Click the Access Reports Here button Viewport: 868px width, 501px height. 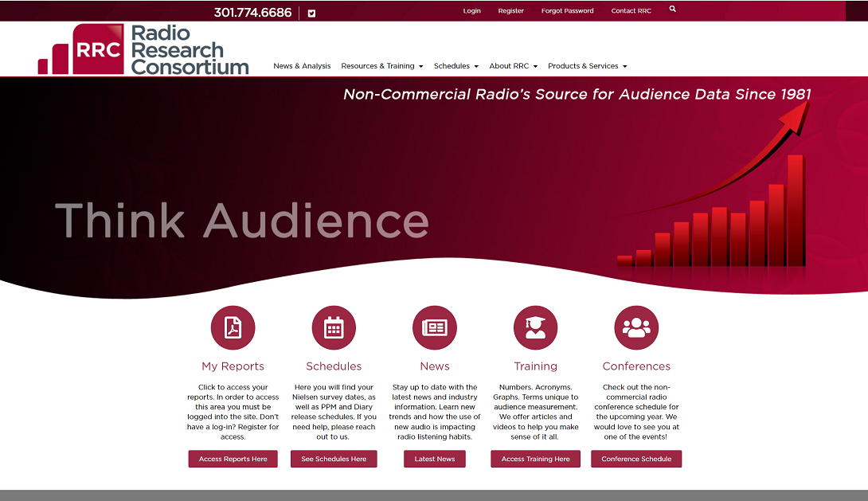[x=233, y=459]
